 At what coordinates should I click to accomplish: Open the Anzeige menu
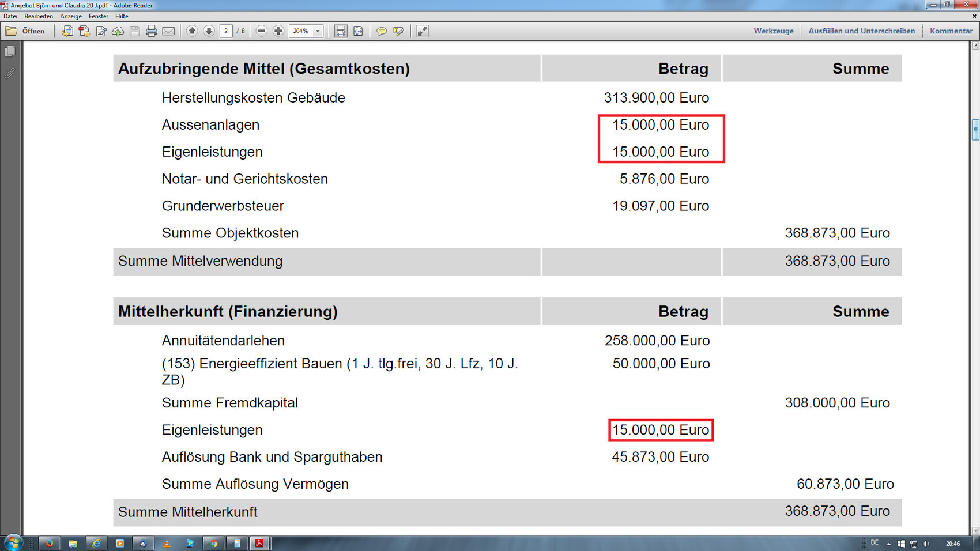click(71, 16)
